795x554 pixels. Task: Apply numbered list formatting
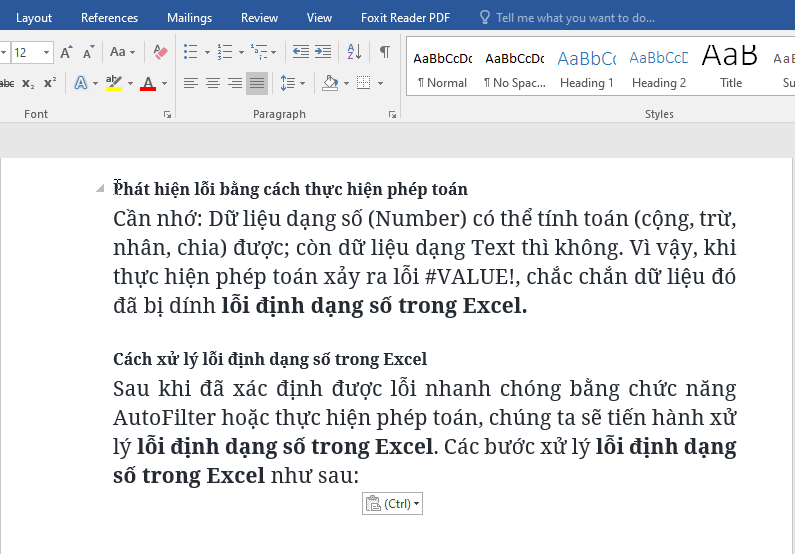point(225,52)
